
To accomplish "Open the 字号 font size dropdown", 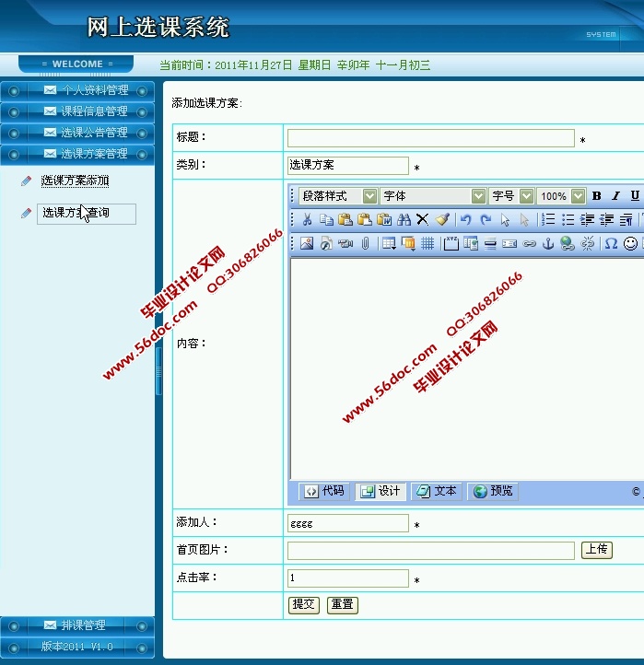I will click(511, 196).
